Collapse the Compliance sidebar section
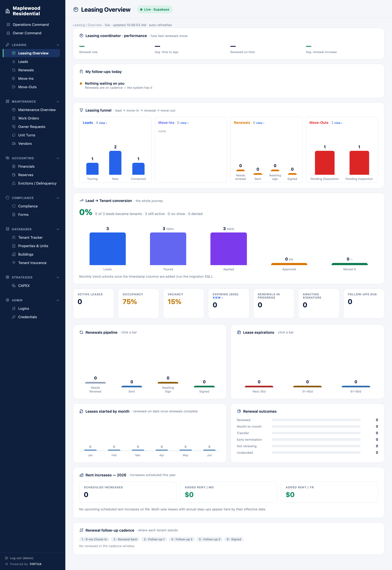The image size is (392, 570). [58, 198]
